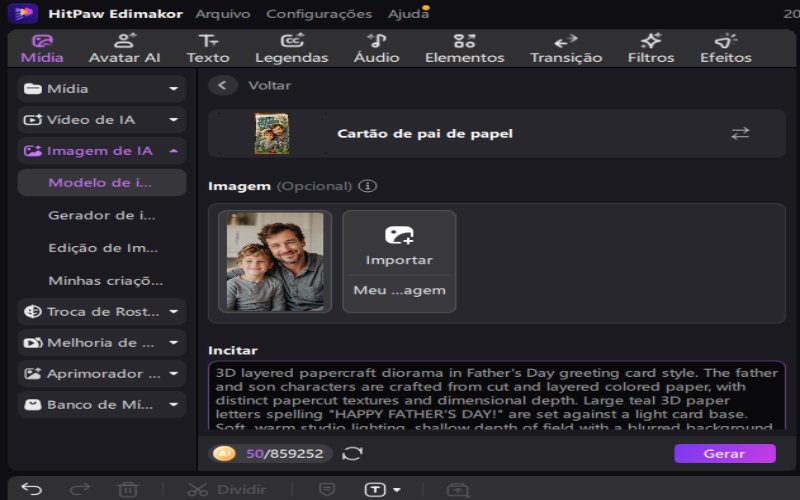Image resolution: width=800 pixels, height=500 pixels.
Task: Switch to the Texto tab
Action: click(x=208, y=48)
